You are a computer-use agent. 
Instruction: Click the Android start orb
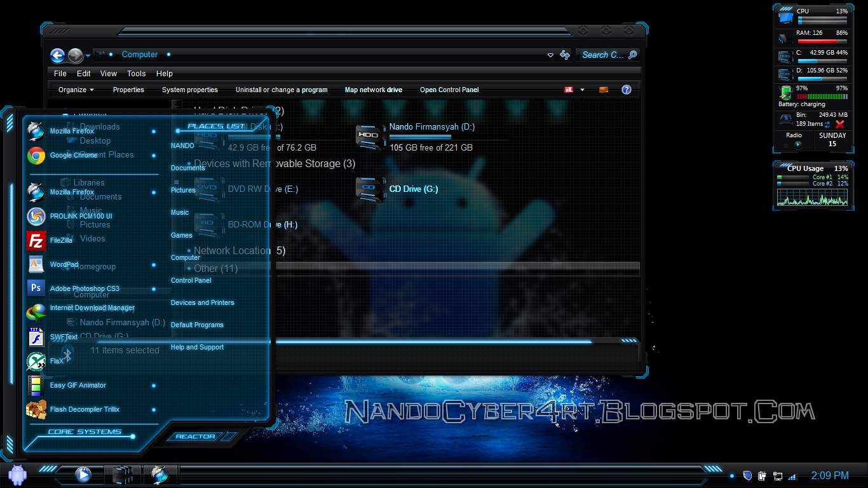(17, 474)
